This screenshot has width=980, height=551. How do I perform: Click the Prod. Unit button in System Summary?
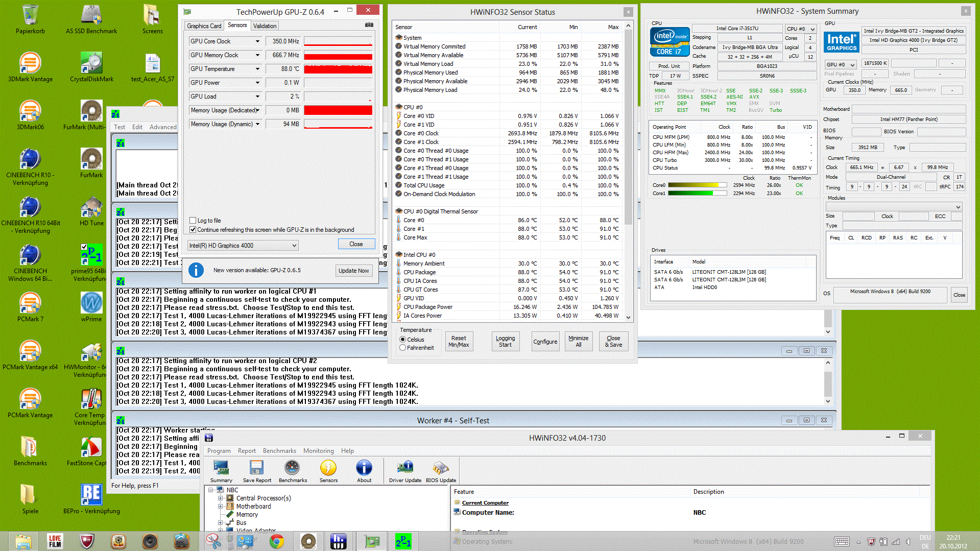point(669,66)
